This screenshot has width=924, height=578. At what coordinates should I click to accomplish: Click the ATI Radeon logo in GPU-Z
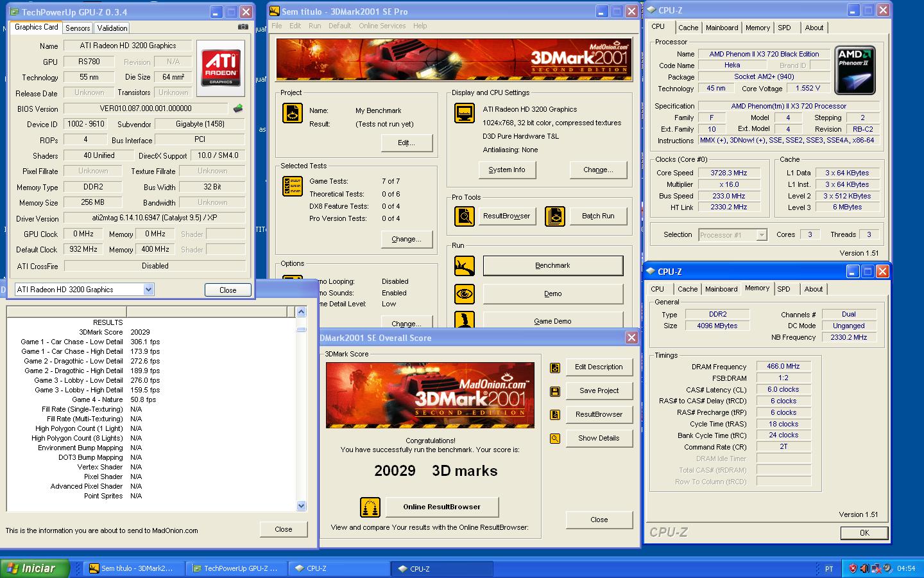(x=221, y=69)
